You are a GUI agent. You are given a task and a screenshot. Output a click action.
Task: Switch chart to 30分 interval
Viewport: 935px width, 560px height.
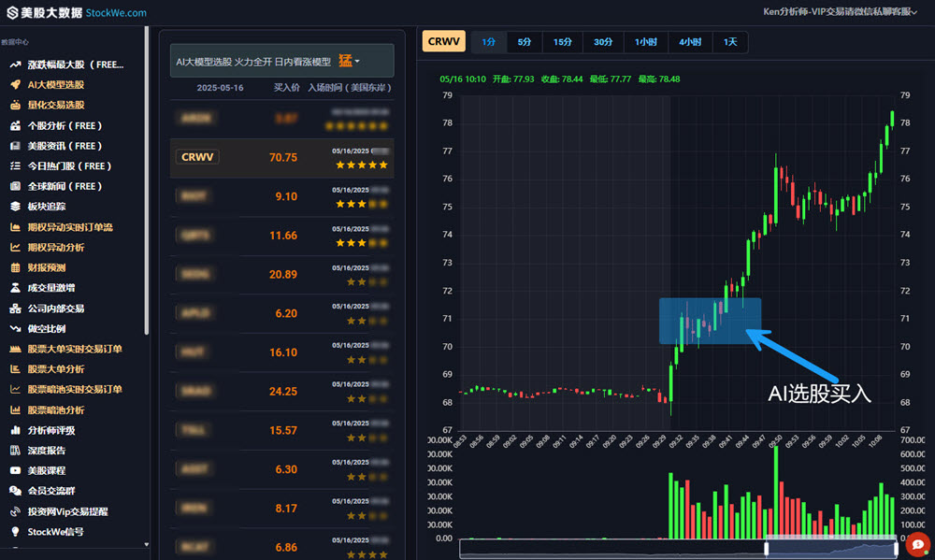tap(603, 42)
